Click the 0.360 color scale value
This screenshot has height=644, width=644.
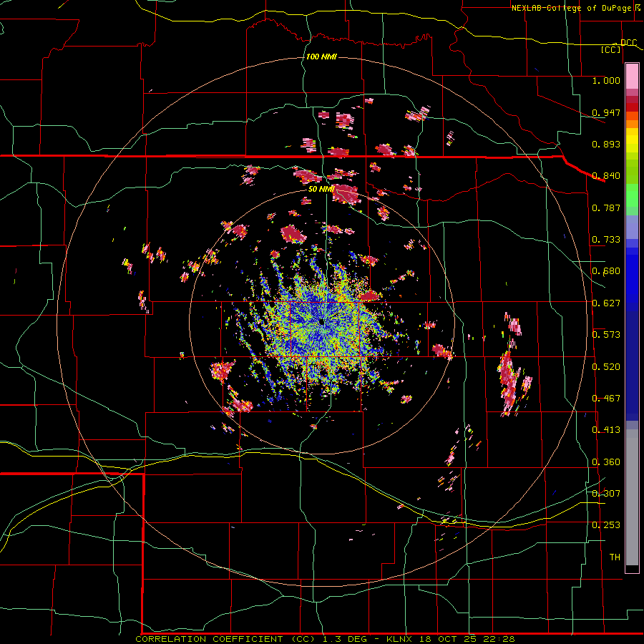(606, 462)
